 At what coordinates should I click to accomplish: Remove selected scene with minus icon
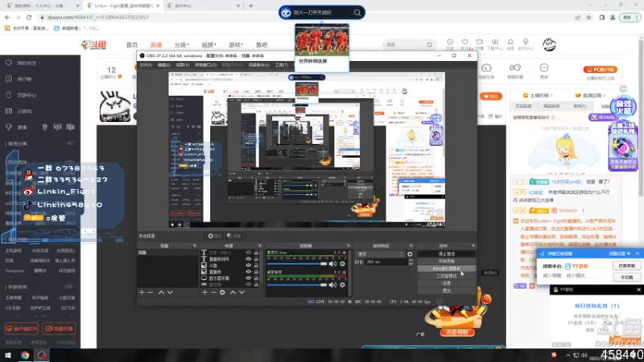(x=151, y=292)
